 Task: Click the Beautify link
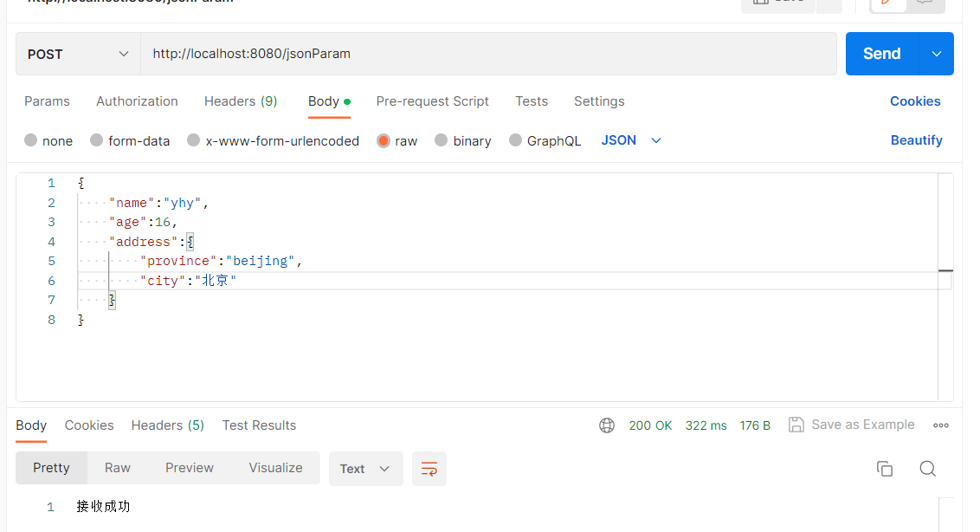tap(916, 140)
